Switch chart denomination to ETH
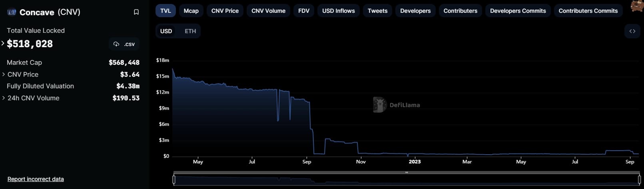644x189 pixels. click(x=190, y=31)
